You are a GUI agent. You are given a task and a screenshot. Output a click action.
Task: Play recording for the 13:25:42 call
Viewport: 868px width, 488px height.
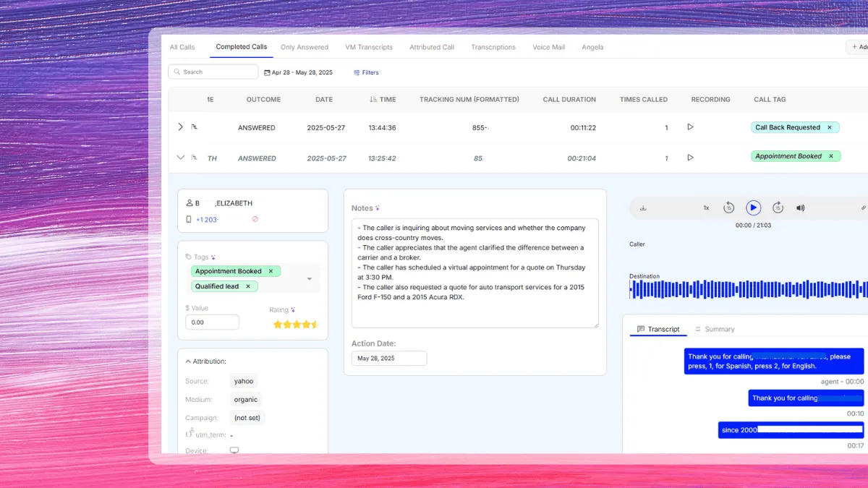(x=690, y=158)
